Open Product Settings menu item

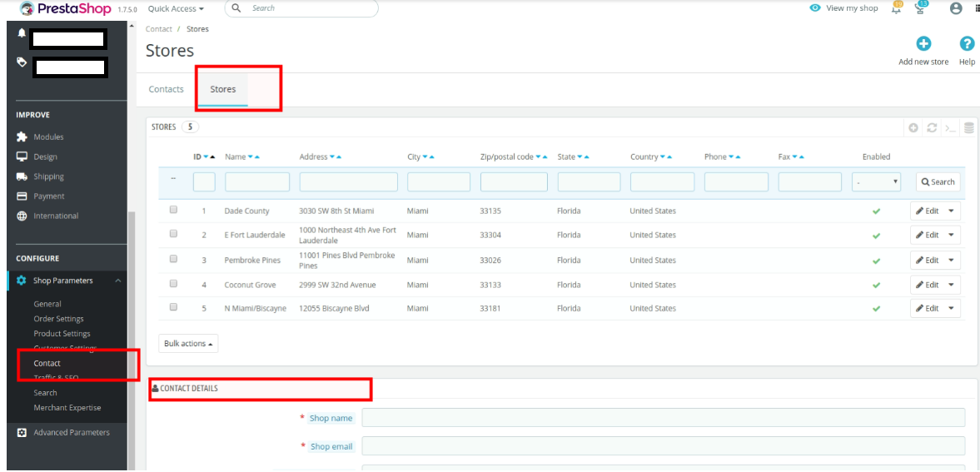click(x=62, y=334)
